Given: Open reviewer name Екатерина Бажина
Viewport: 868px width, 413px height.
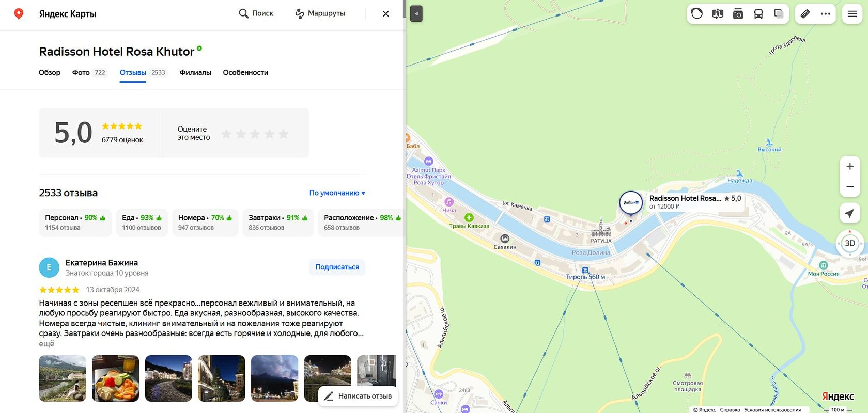Looking at the screenshot, I should tap(102, 263).
